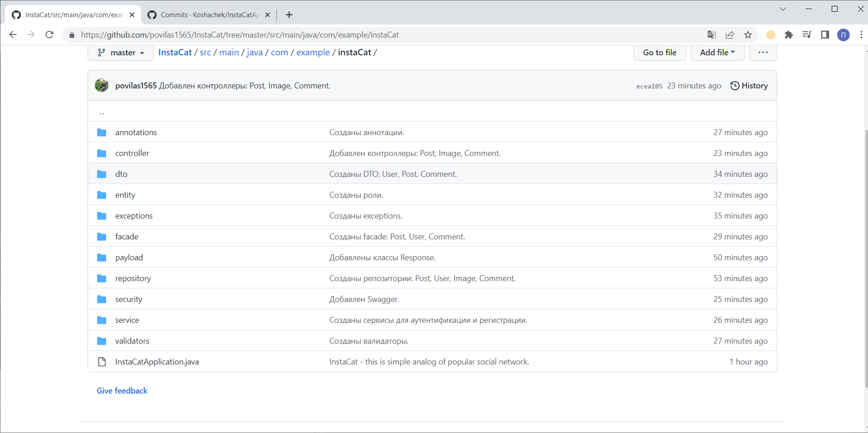Open commit message 'Добавлен Swagger.'

[364, 299]
